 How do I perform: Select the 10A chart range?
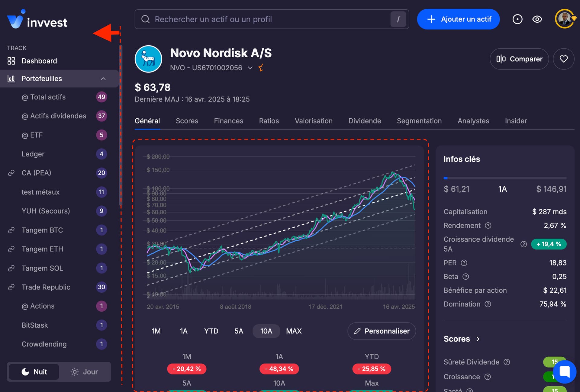(x=266, y=331)
